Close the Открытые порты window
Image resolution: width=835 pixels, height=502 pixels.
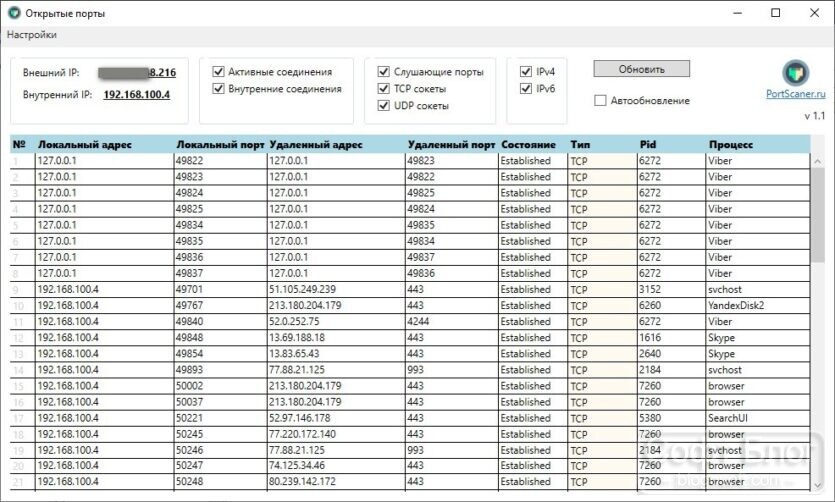(x=814, y=13)
